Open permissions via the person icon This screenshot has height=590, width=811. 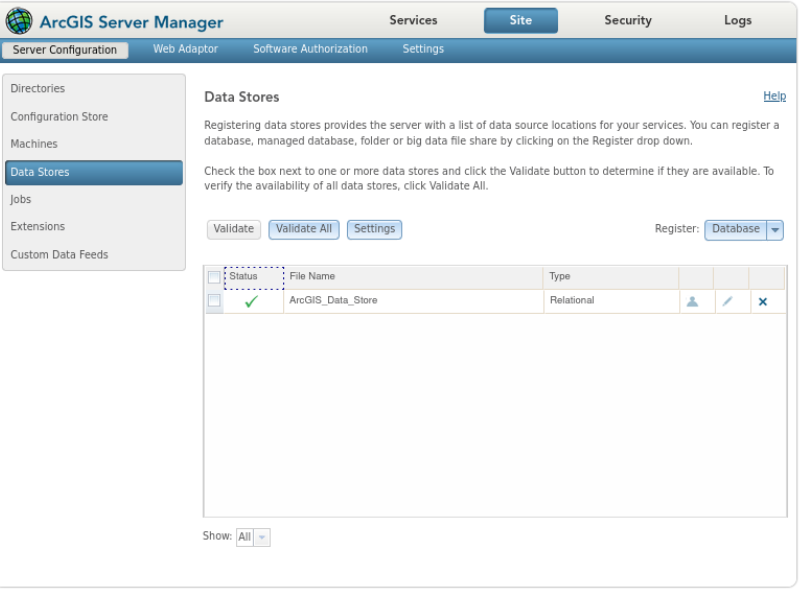(692, 302)
